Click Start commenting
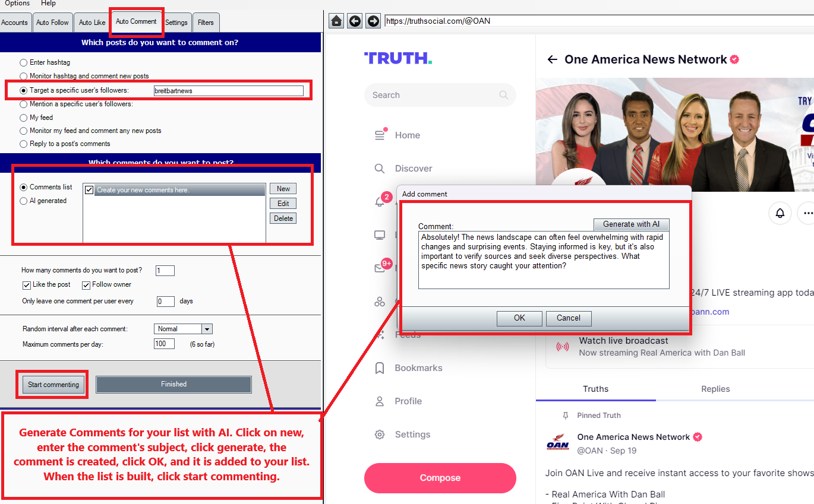This screenshot has width=814, height=504. click(53, 385)
